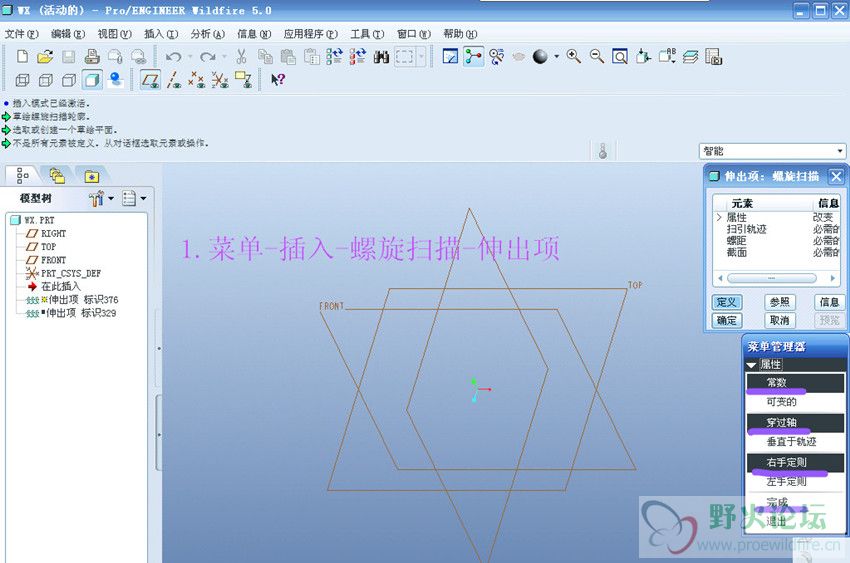This screenshot has width=850, height=563.
Task: Copy selection using the copy icon
Action: (x=265, y=56)
